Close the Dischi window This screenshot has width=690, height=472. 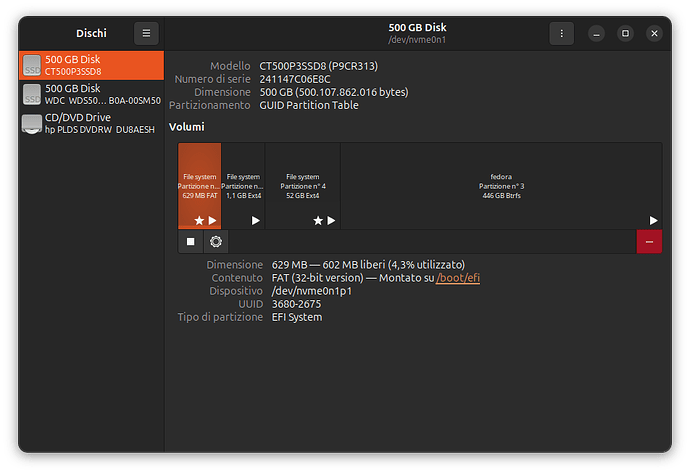tap(654, 33)
